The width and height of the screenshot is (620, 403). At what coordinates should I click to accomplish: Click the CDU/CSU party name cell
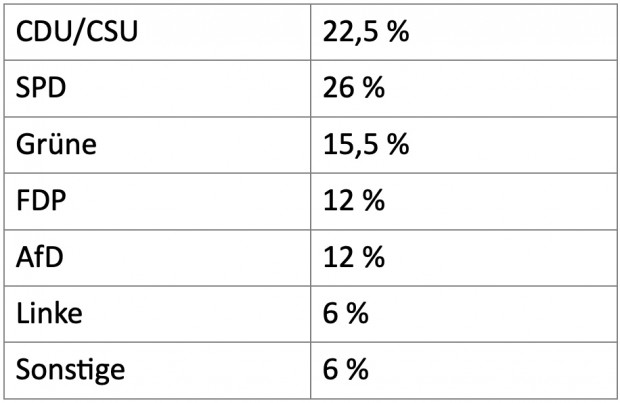[157, 32]
